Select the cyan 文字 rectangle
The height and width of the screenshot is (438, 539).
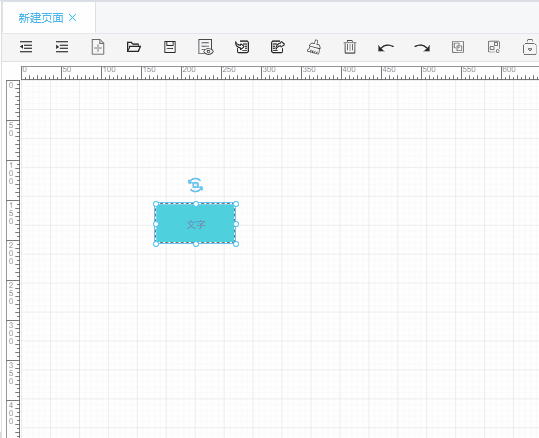[x=196, y=224]
